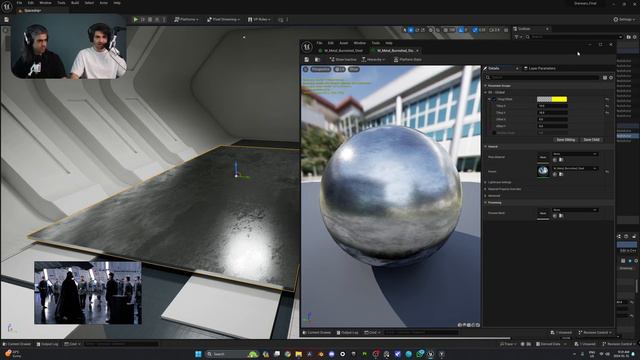Screen dimensions: 640x360
Task: Open Content Drawer in the main editor status bar
Action: coord(17,344)
